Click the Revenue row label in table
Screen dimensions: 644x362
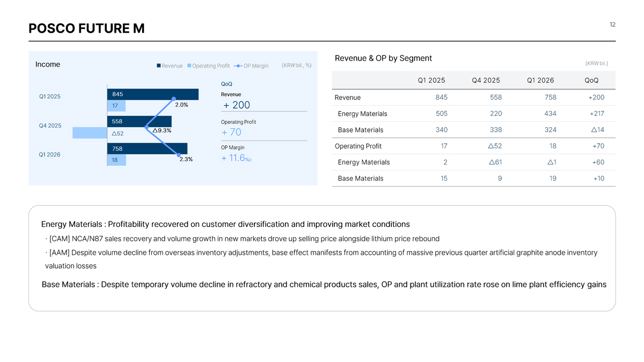pos(348,98)
